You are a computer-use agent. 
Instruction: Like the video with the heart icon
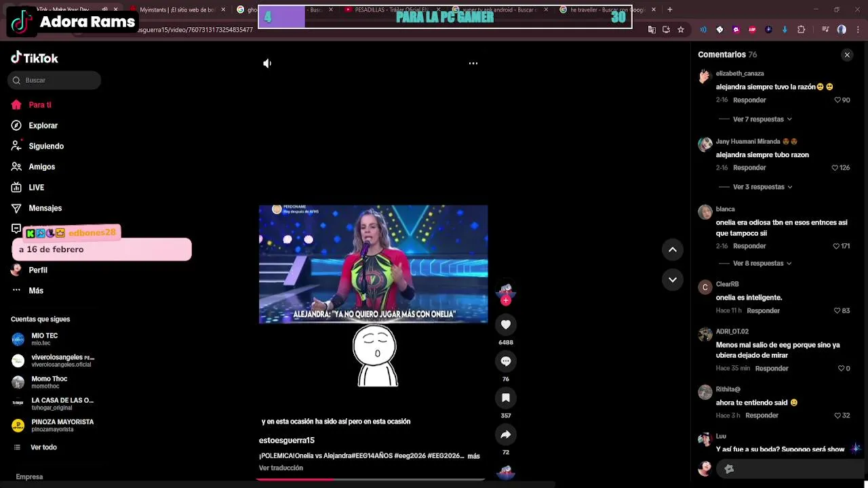click(x=506, y=325)
